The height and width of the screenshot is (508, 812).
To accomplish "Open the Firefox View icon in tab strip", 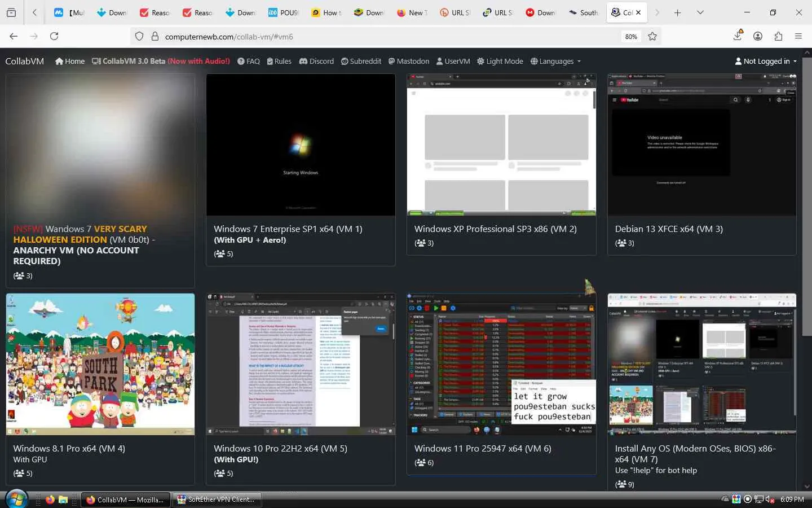I will 11,12.
